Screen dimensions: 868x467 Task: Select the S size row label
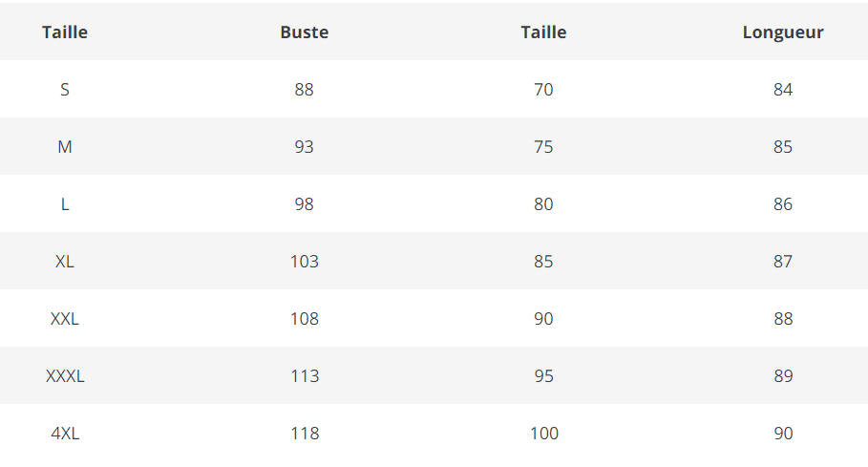(65, 90)
